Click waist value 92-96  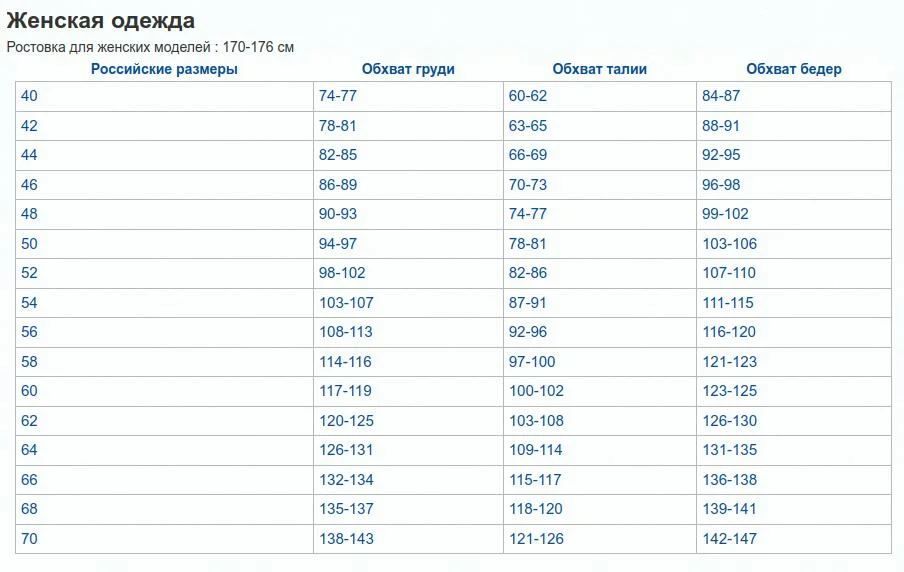528,332
